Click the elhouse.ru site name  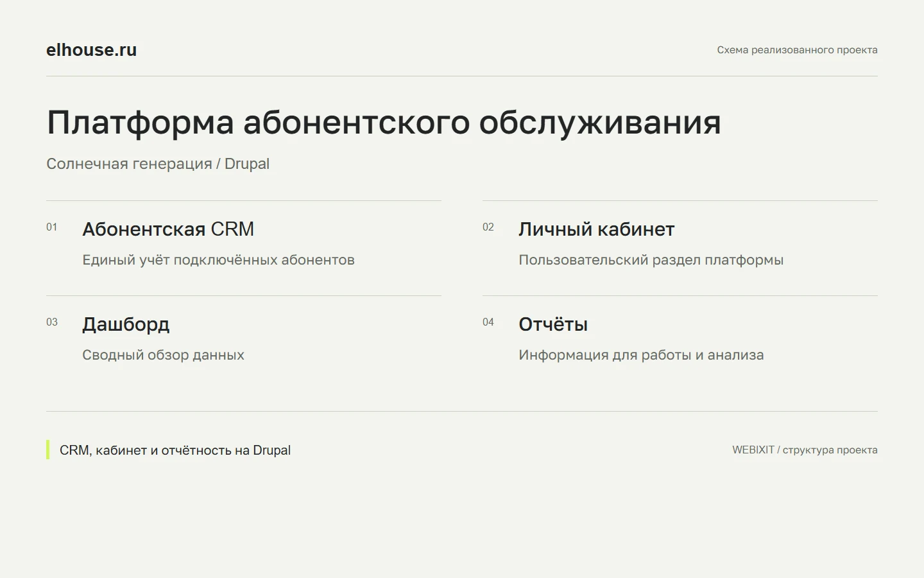coord(91,50)
